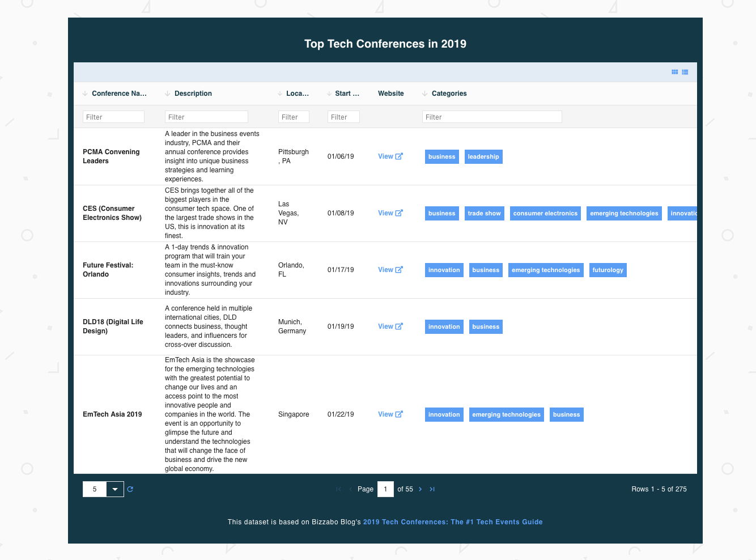Screen dimensions: 756x560
Task: Click Categories column header text
Action: pos(449,94)
